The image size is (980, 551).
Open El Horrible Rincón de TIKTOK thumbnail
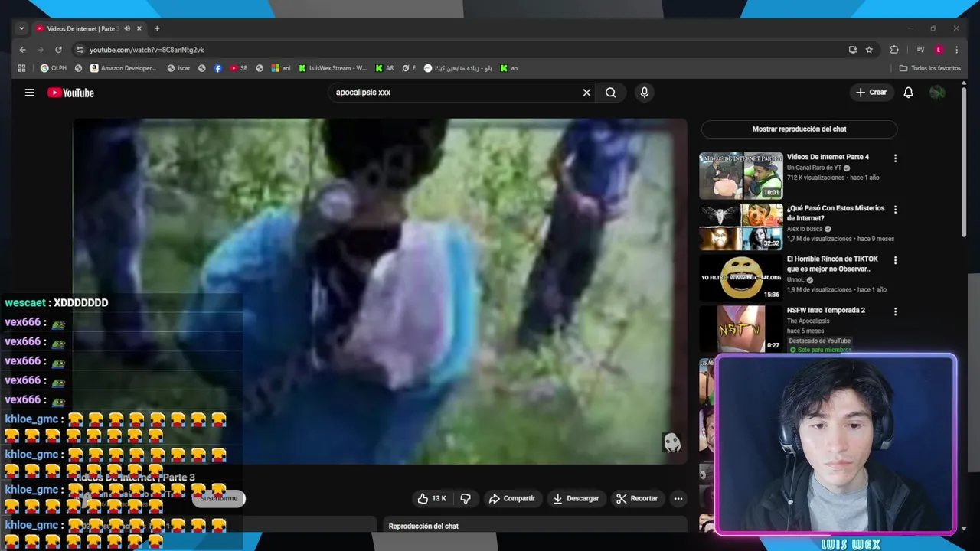(741, 278)
